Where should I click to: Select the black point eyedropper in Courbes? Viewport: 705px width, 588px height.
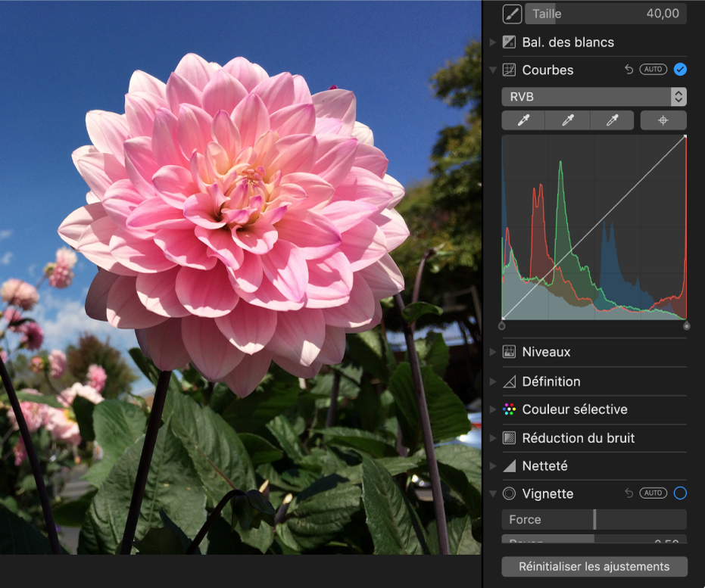(523, 120)
